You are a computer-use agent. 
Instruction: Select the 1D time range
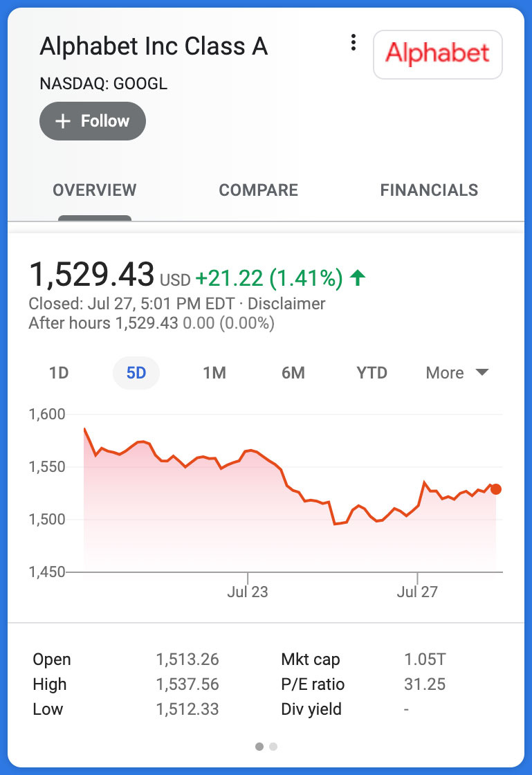pos(59,373)
